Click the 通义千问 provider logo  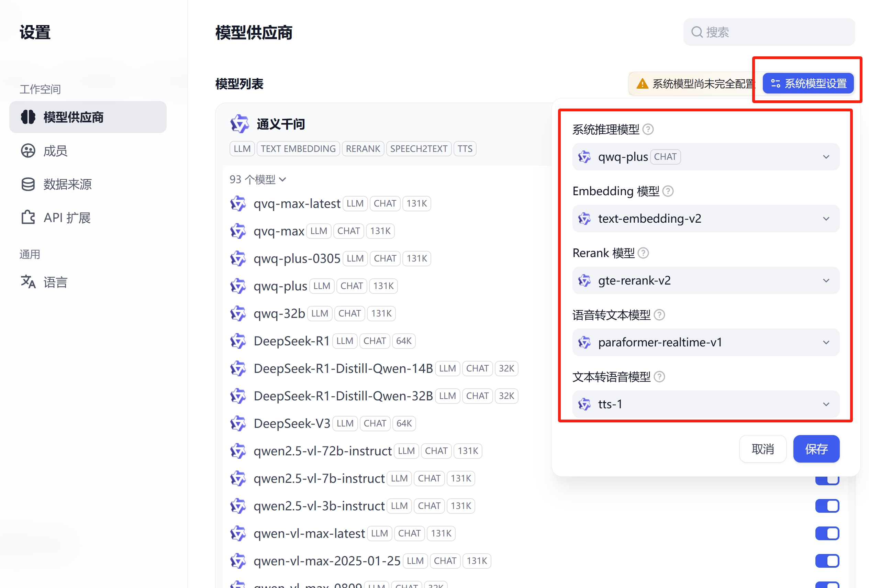point(239,124)
